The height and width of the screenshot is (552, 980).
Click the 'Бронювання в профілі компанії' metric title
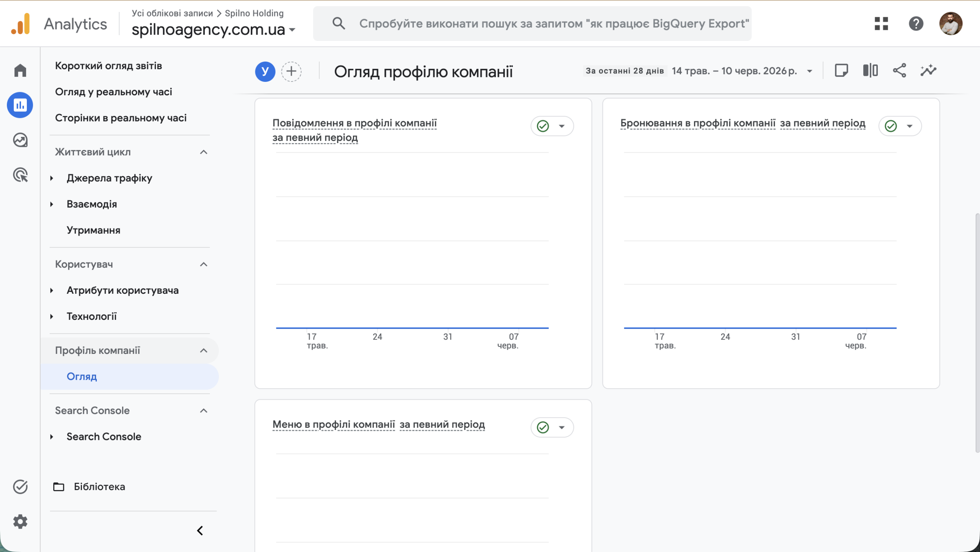(697, 123)
